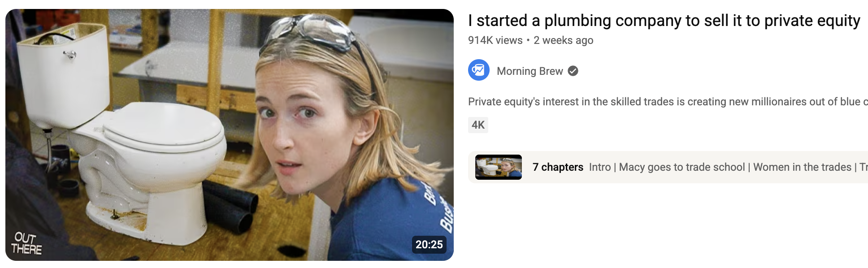
Task: Open the plumbing company video title
Action: (x=664, y=21)
